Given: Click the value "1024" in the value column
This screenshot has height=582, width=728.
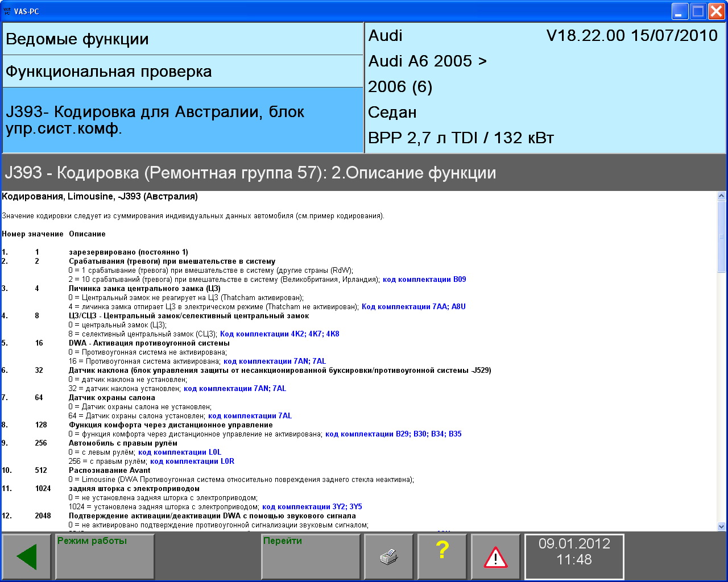Looking at the screenshot, I should pos(43,489).
